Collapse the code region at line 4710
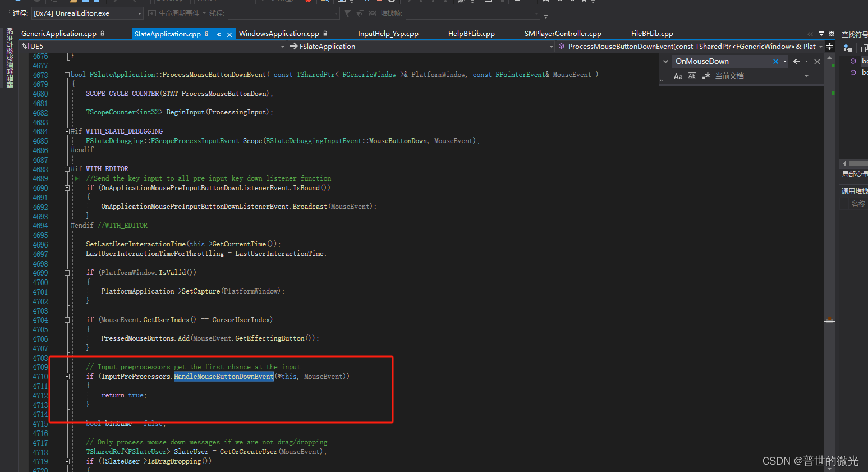The width and height of the screenshot is (868, 472). click(67, 376)
